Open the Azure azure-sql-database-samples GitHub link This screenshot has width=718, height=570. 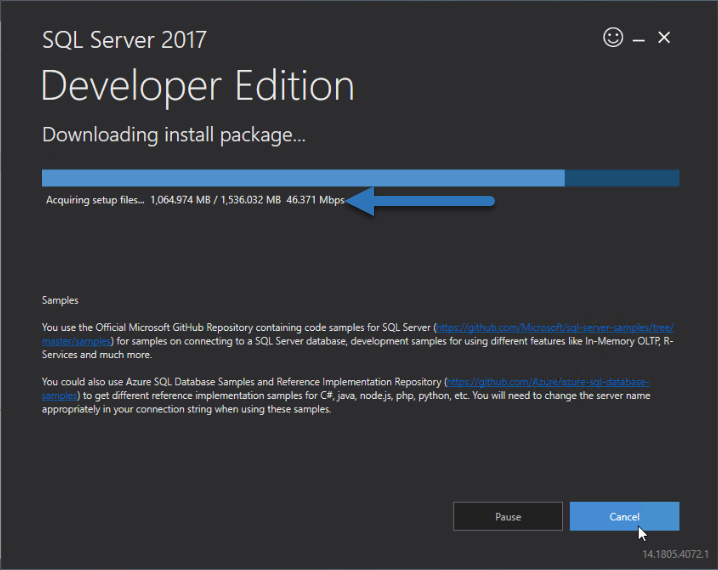click(548, 382)
